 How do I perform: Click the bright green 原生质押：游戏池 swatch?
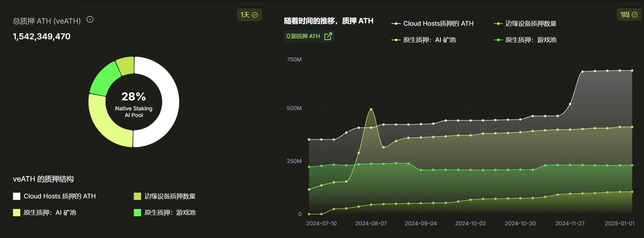(x=137, y=213)
